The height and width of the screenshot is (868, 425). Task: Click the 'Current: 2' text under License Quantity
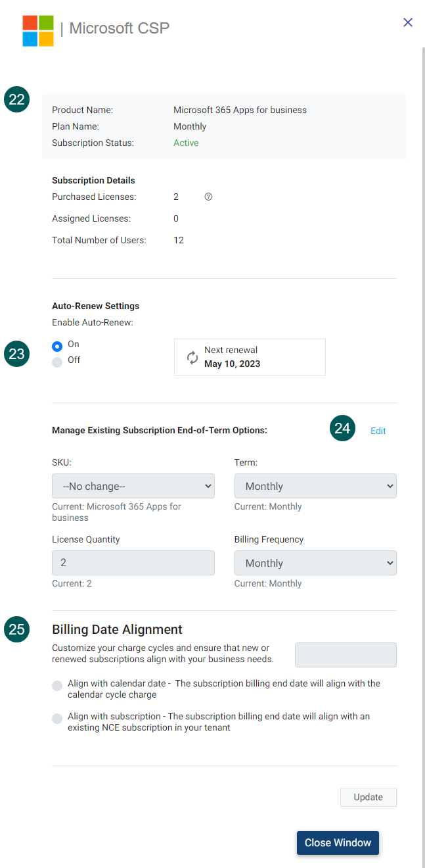pyautogui.click(x=72, y=583)
